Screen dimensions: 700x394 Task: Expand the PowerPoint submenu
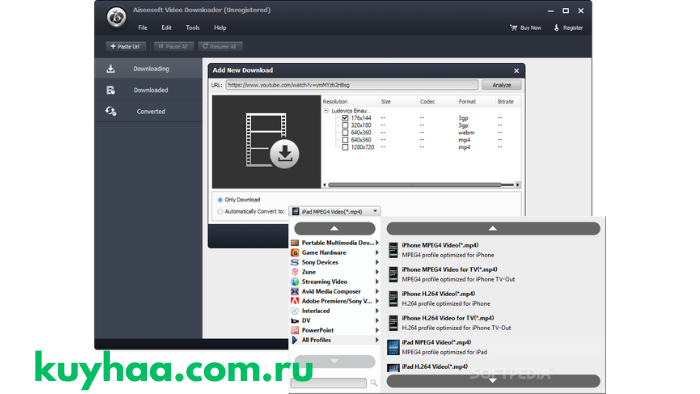377,330
